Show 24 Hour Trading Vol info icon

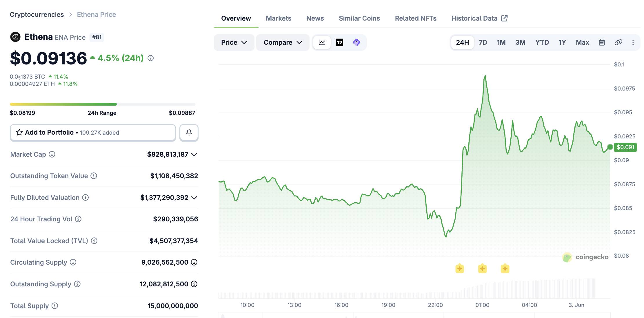[x=78, y=219]
